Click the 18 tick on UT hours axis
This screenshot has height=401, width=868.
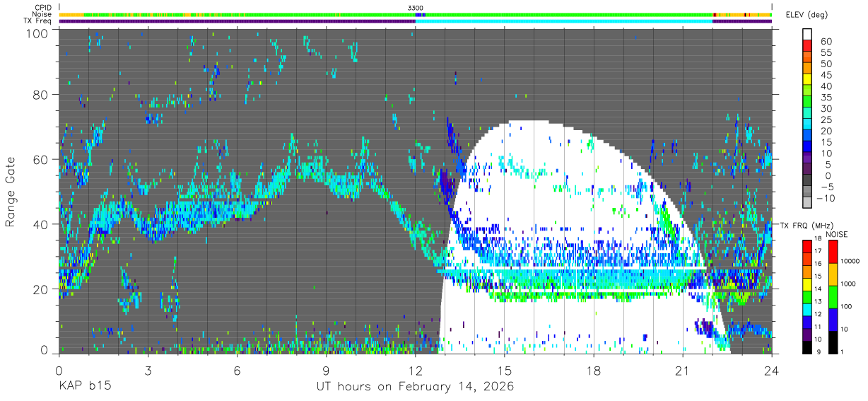point(594,371)
